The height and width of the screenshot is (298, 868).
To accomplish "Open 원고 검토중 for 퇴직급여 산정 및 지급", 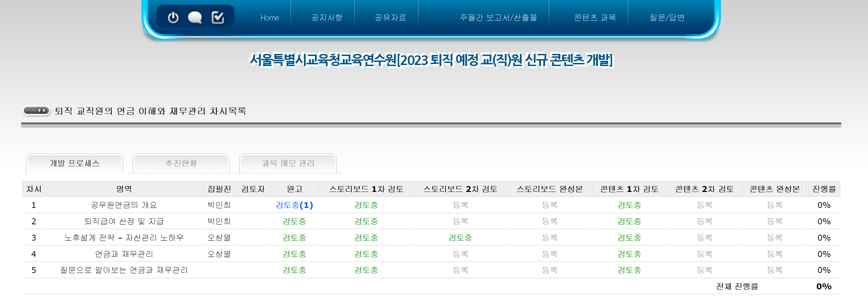I will point(294,222).
